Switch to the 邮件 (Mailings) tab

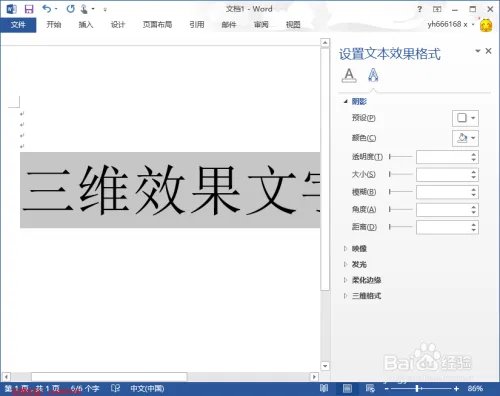[229, 25]
